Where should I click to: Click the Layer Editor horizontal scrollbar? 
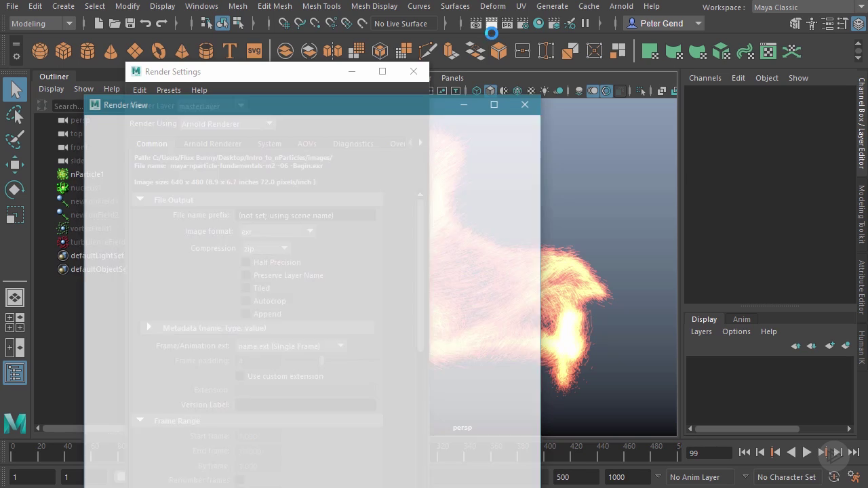[747, 428]
